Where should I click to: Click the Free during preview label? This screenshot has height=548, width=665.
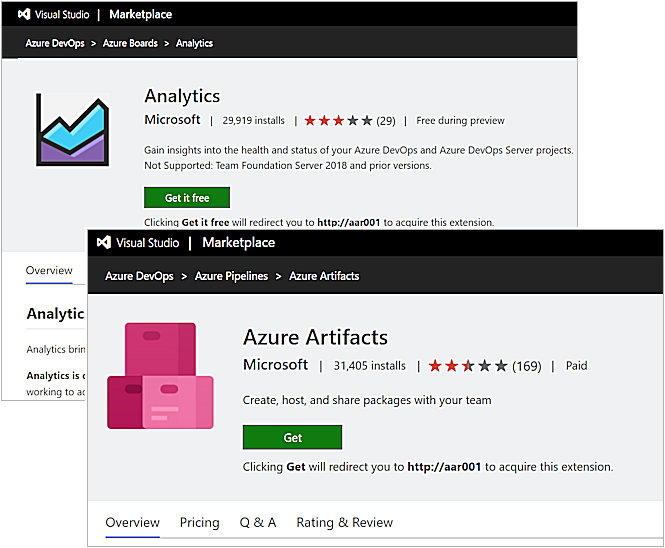pos(460,121)
